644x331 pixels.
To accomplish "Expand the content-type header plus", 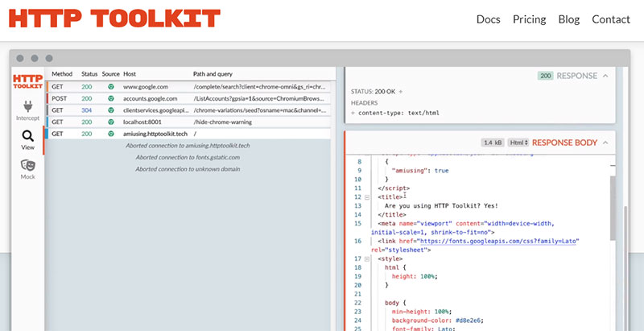I will click(353, 113).
